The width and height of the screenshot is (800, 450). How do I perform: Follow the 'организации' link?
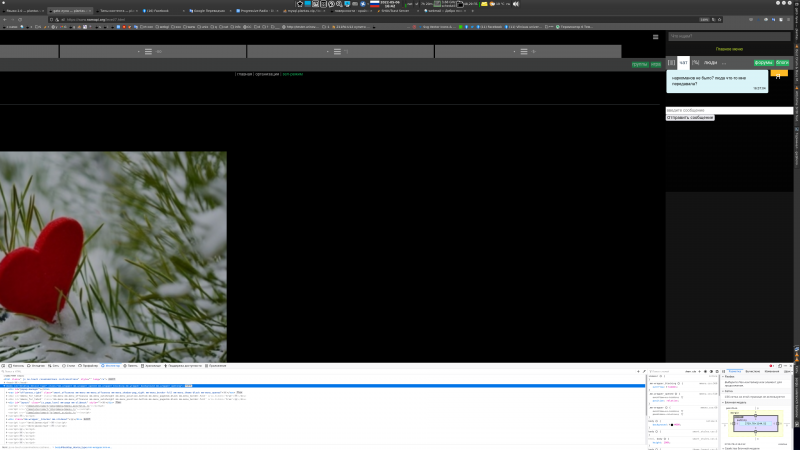click(x=267, y=74)
